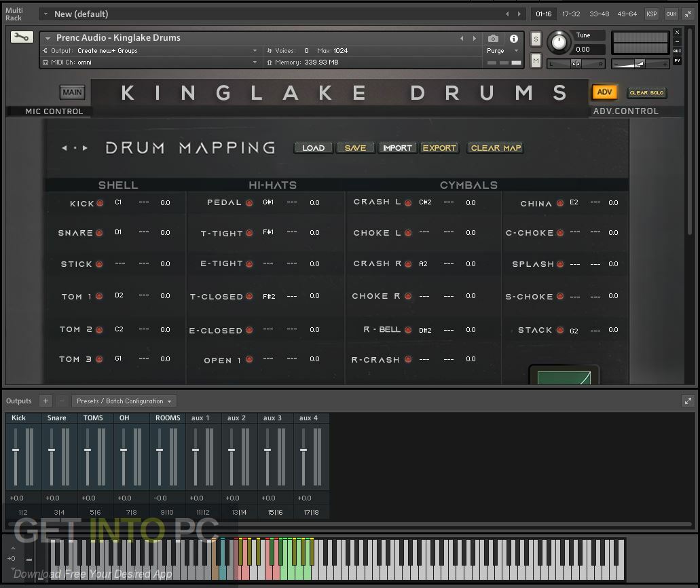Click the velocity curve display
This screenshot has height=588, width=700.
pos(564,376)
